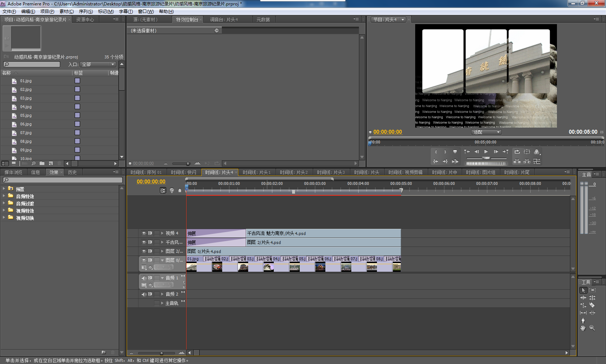Image resolution: width=606 pixels, height=364 pixels.
Task: Toggle lock box on 图层 2 track
Action: point(157,251)
